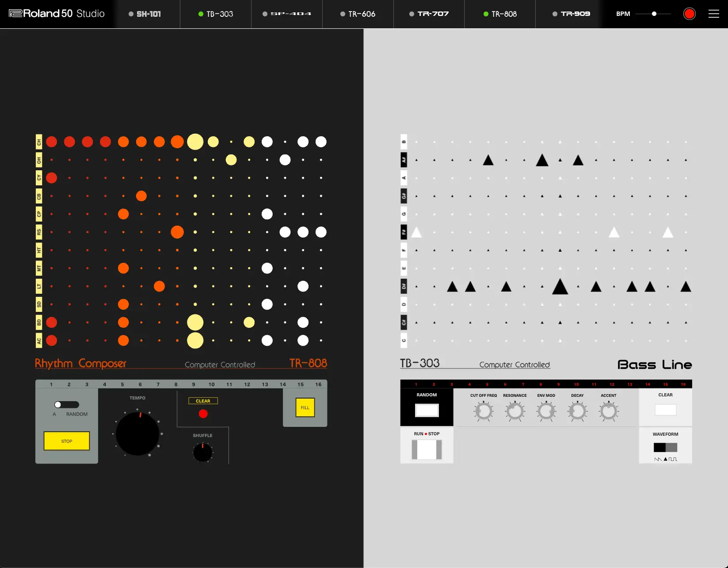Toggle the TR-808 MT row step 5 circle
728x568 pixels.
point(123,268)
